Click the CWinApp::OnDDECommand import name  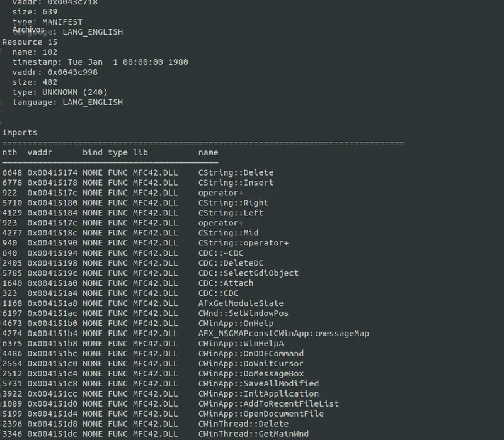251,354
